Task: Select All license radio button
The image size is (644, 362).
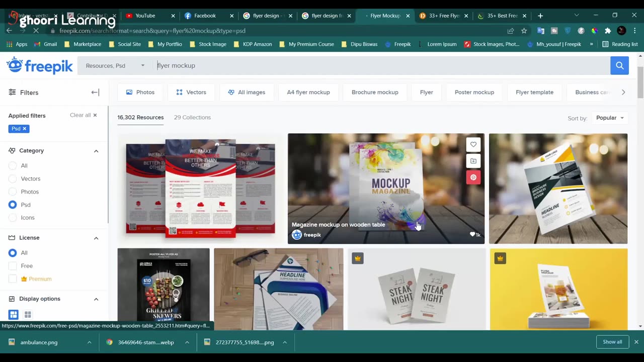Action: [x=13, y=253]
